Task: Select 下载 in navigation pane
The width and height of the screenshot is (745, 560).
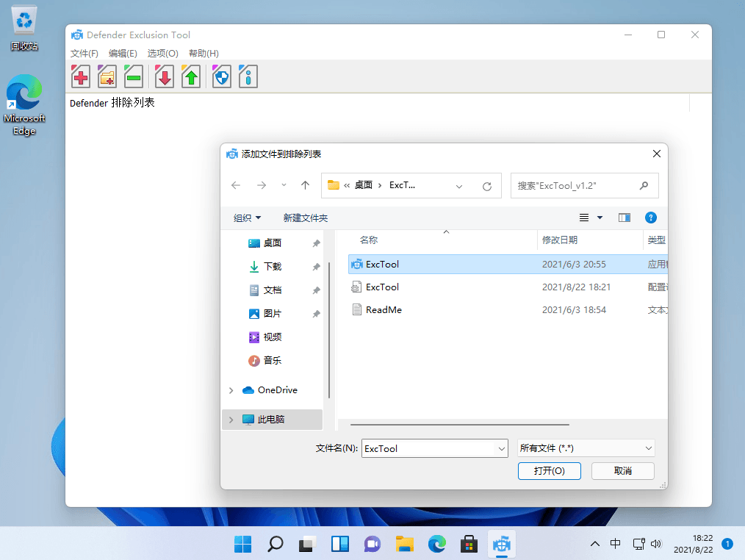Action: [x=273, y=266]
